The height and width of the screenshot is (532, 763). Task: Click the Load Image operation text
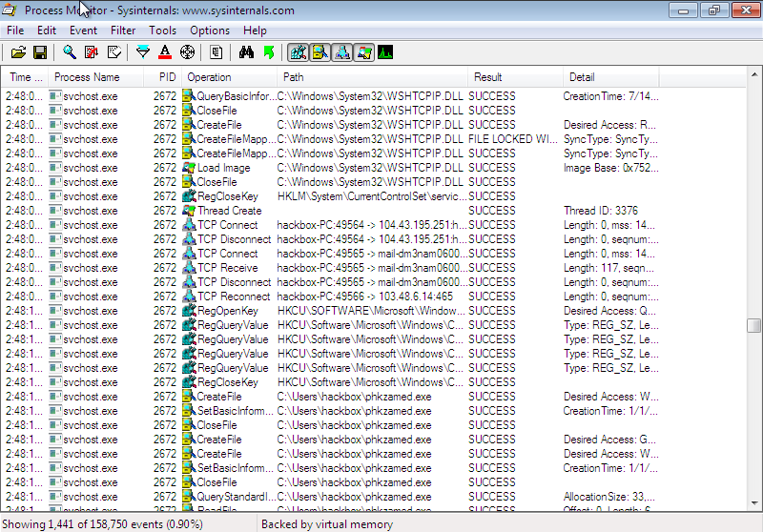(223, 168)
